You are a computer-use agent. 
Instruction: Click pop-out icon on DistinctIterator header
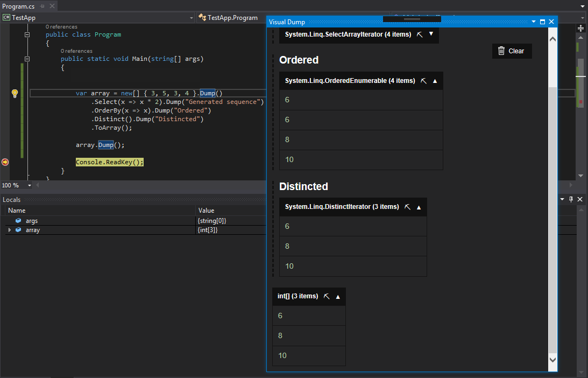click(x=407, y=207)
